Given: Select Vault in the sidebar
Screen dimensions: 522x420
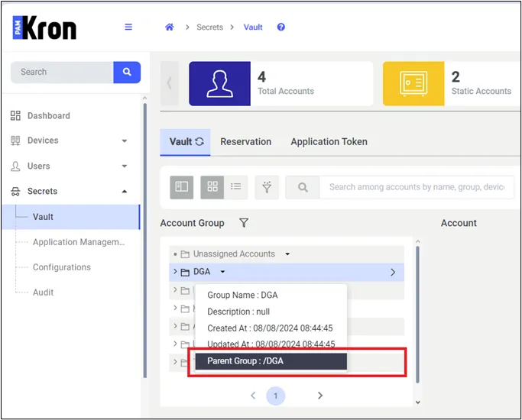Looking at the screenshot, I should tap(71, 217).
